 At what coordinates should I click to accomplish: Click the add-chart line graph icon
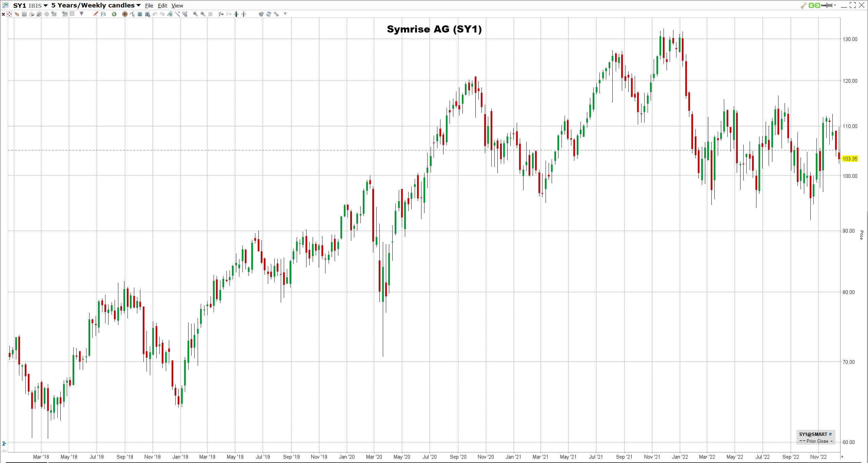[x=65, y=14]
